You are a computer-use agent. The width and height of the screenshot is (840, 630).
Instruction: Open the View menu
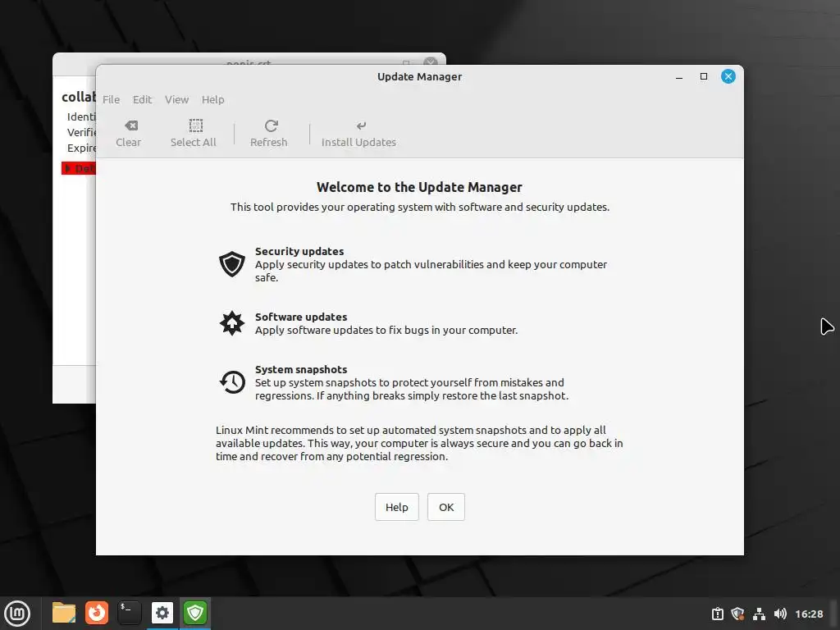[176, 99]
